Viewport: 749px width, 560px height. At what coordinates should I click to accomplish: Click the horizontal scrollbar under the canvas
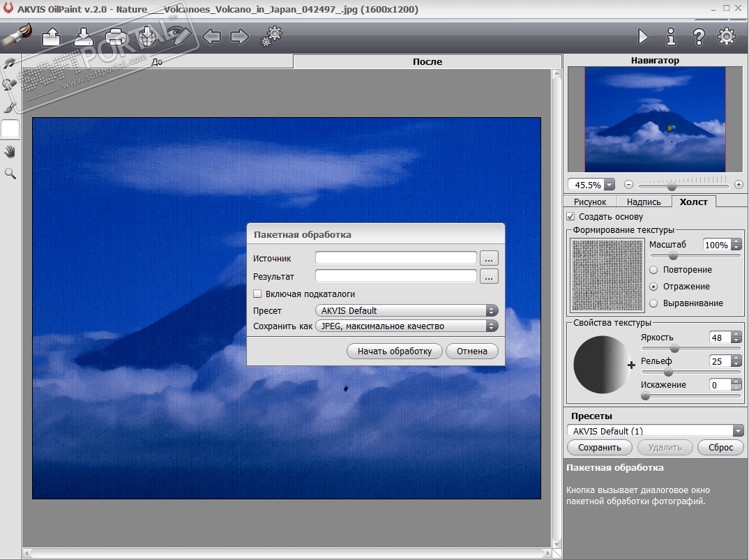287,553
